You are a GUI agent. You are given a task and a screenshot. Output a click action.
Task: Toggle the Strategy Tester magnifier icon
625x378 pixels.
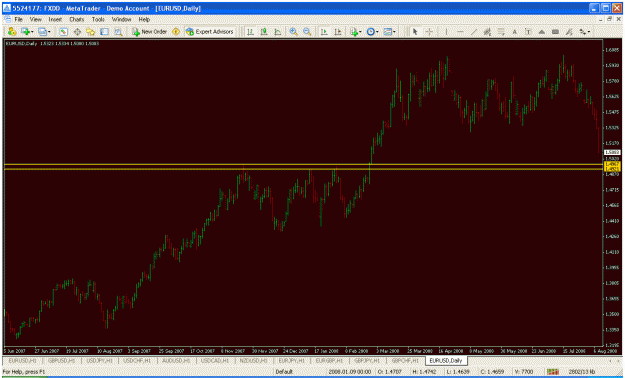coord(118,32)
